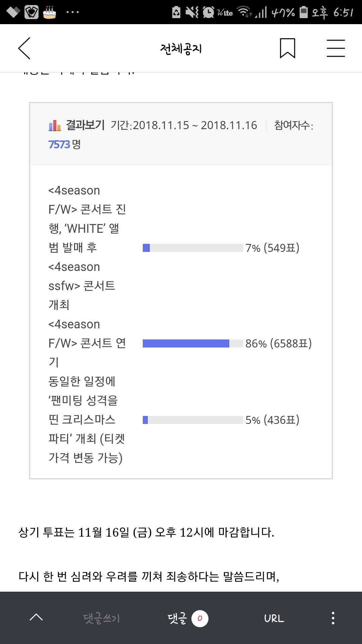Tap the 7% poll result bar
This screenshot has width=362, height=644.
click(x=193, y=248)
